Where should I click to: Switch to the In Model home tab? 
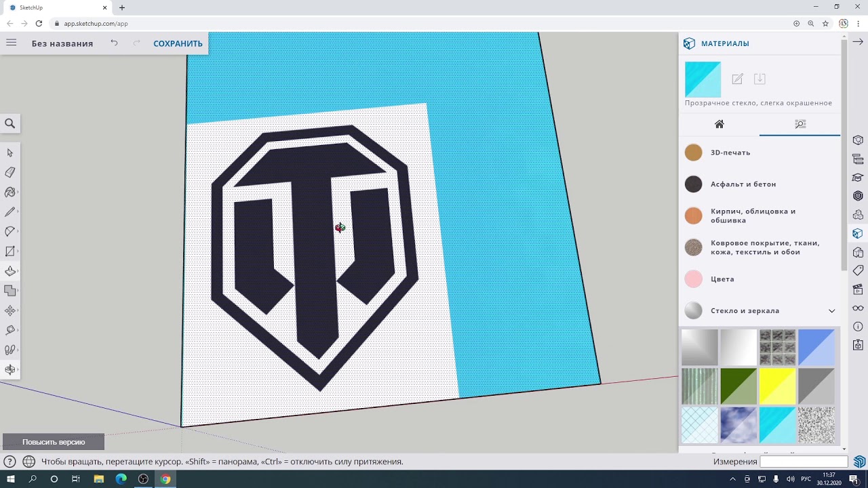pyautogui.click(x=719, y=124)
